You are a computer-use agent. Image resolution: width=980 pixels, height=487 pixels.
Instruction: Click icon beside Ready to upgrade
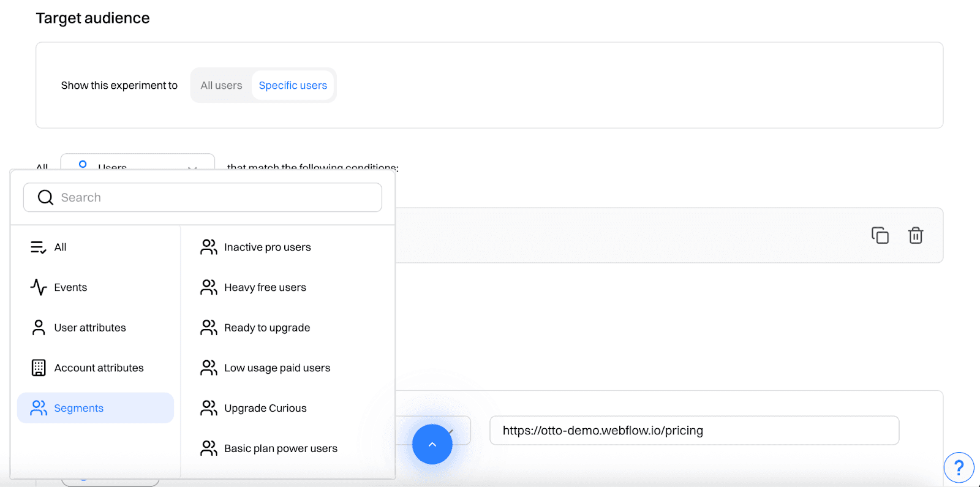point(209,328)
